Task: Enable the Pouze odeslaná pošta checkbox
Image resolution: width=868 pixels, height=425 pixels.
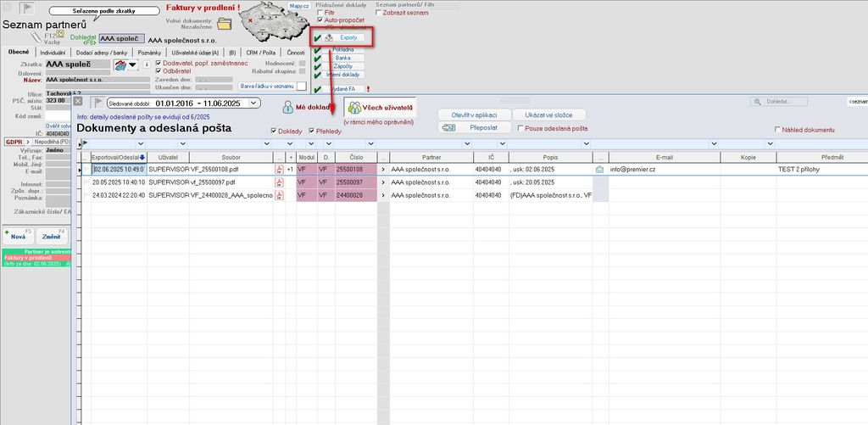Action: [x=520, y=128]
